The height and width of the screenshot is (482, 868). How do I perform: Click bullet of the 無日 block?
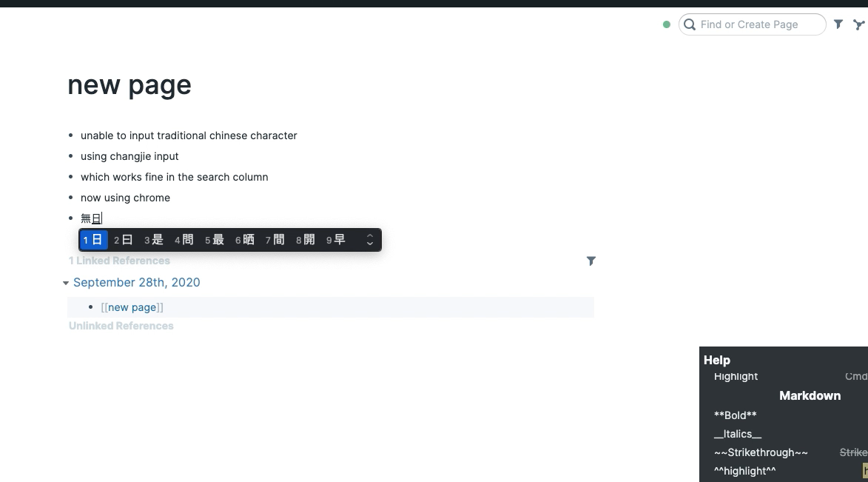tap(70, 218)
